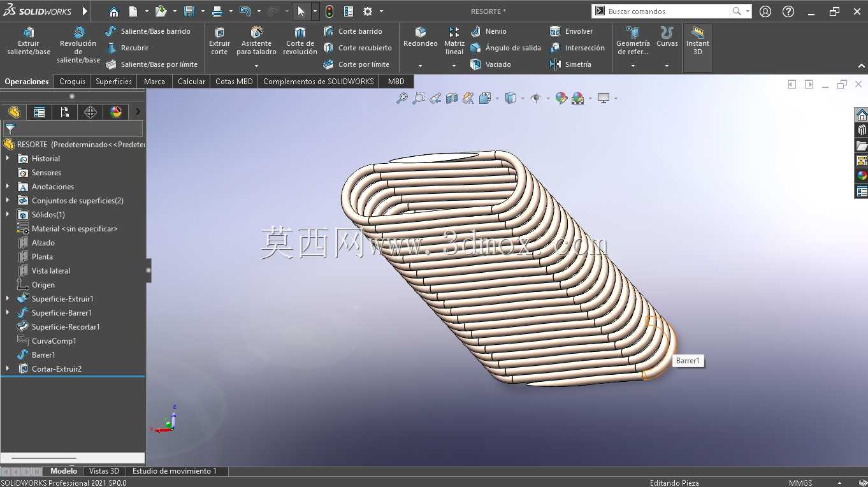
Task: Click the Save icon in the quick toolbar
Action: tap(189, 11)
